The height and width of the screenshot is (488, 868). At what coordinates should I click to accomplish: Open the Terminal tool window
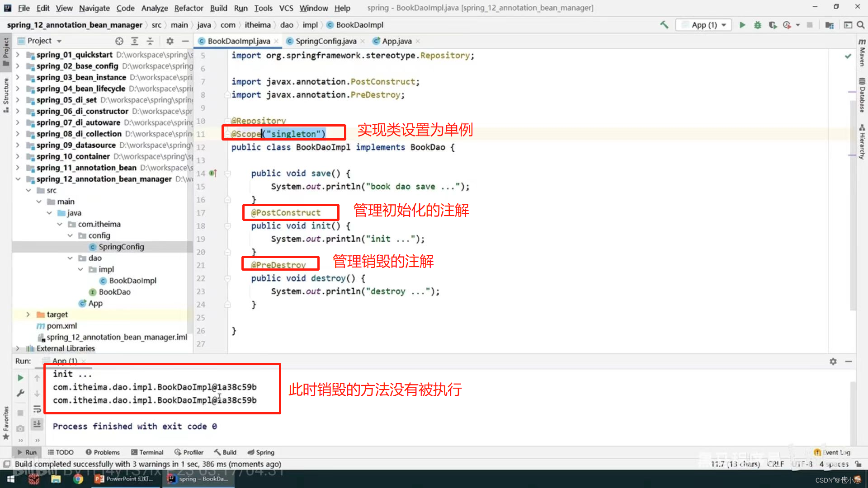147,452
